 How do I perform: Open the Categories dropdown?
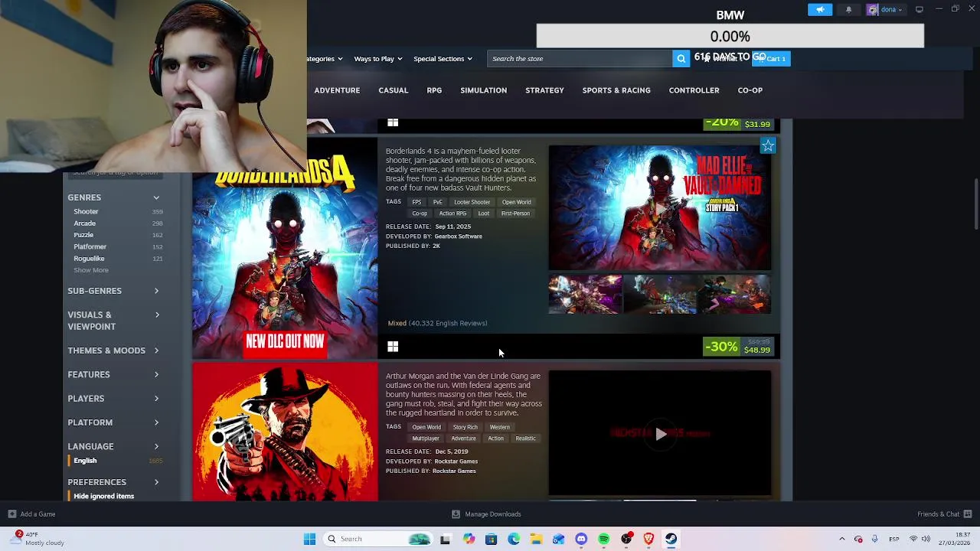[x=325, y=59]
